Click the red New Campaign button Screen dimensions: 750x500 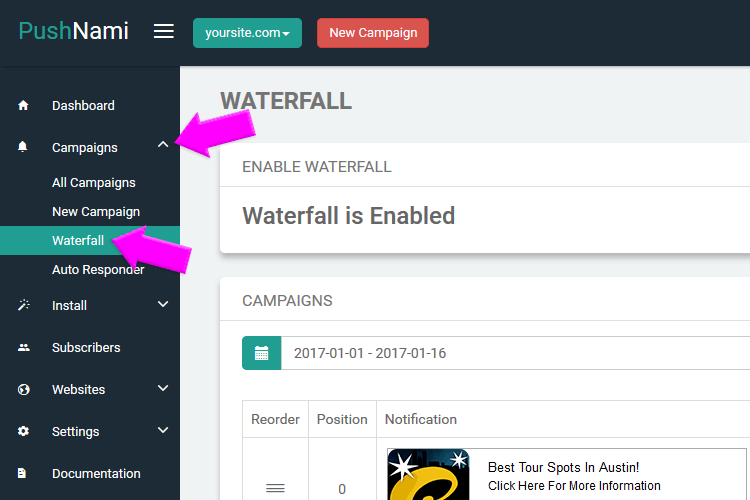373,33
